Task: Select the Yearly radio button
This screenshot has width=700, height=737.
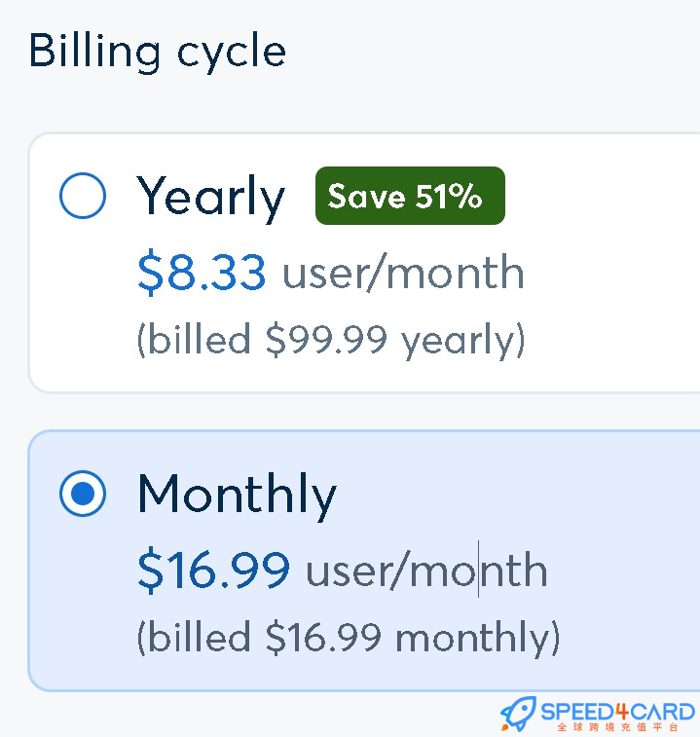Action: tap(83, 196)
